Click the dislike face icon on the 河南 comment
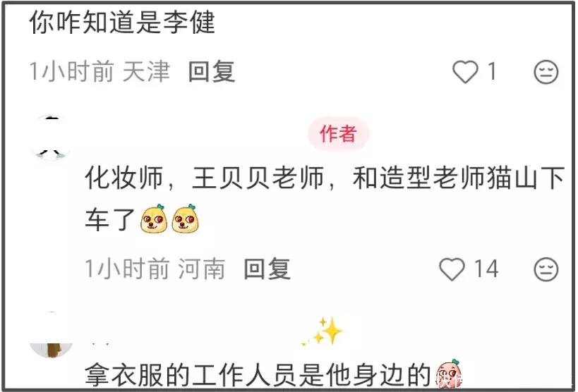 [546, 269]
